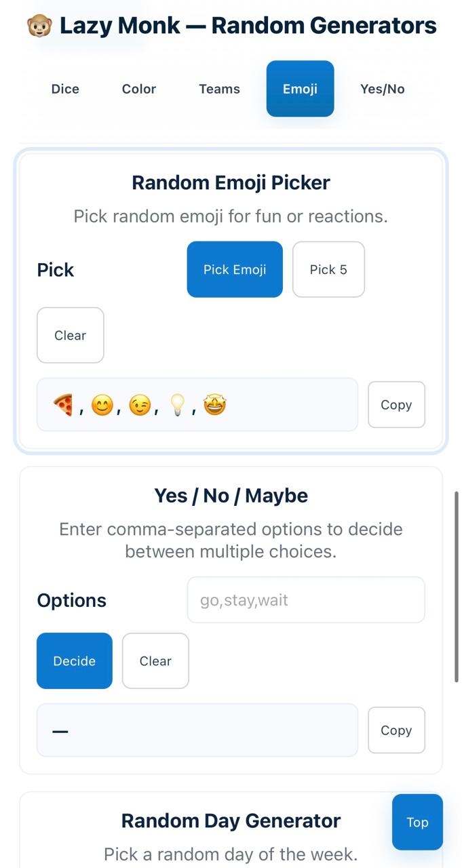Click the pizza emoji in results

[x=63, y=406]
